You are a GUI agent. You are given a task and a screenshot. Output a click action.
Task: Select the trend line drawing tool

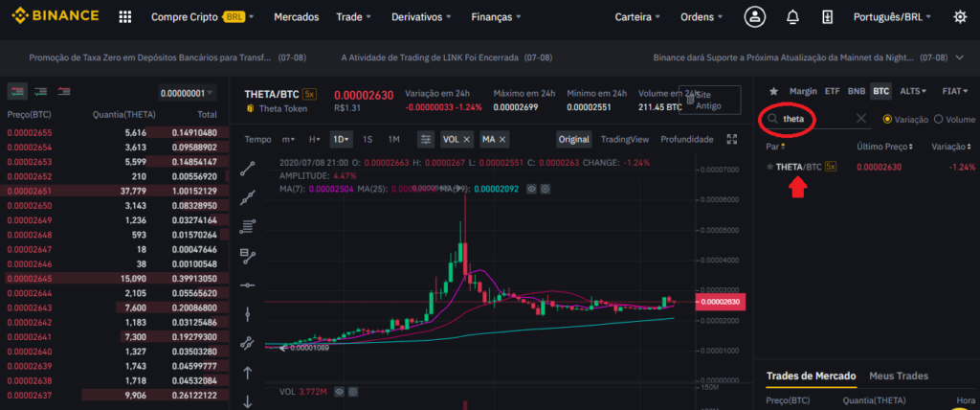(x=248, y=169)
